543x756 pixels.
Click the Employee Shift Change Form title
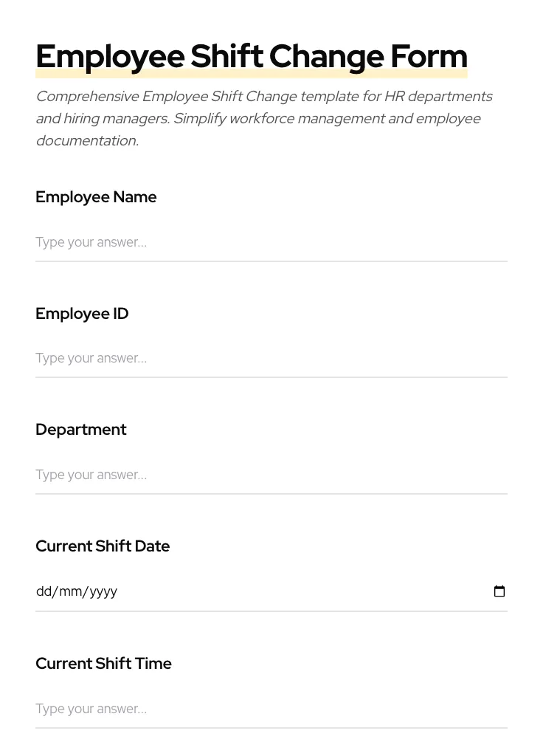pyautogui.click(x=251, y=55)
